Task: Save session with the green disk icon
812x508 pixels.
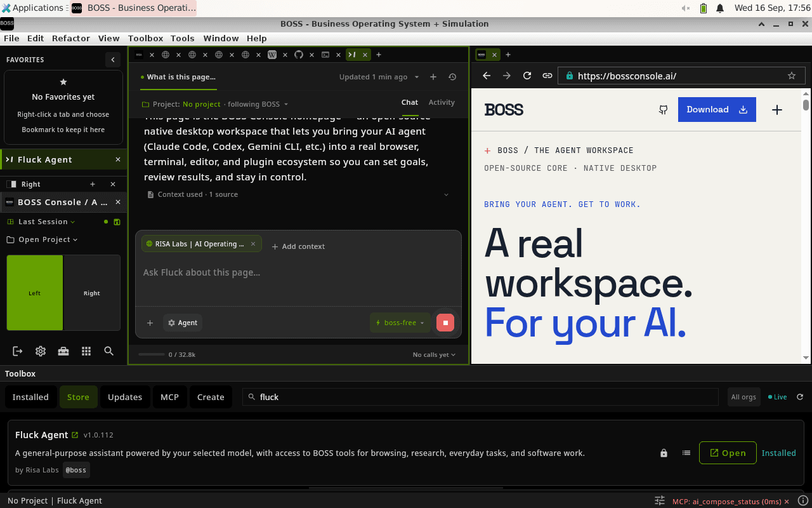Action: pos(117,222)
